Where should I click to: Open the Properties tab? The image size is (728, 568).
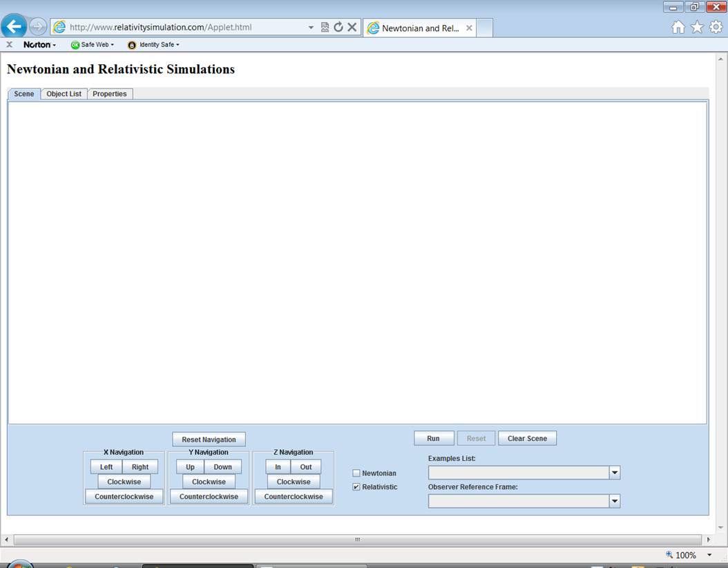(110, 94)
